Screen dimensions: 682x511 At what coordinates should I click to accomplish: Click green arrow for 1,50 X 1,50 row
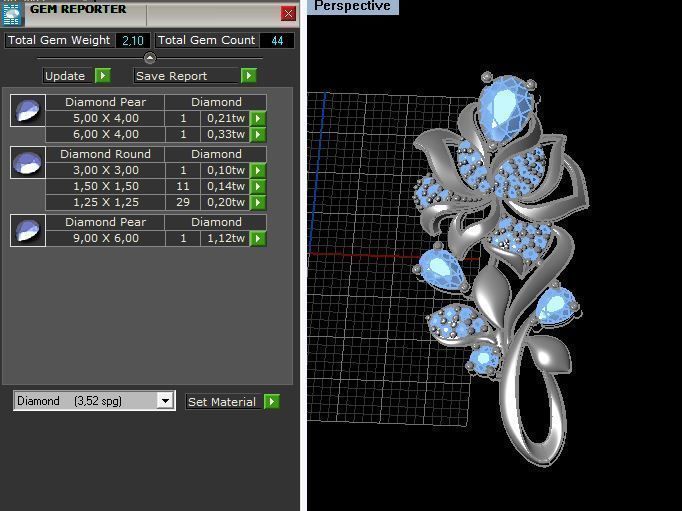click(258, 186)
